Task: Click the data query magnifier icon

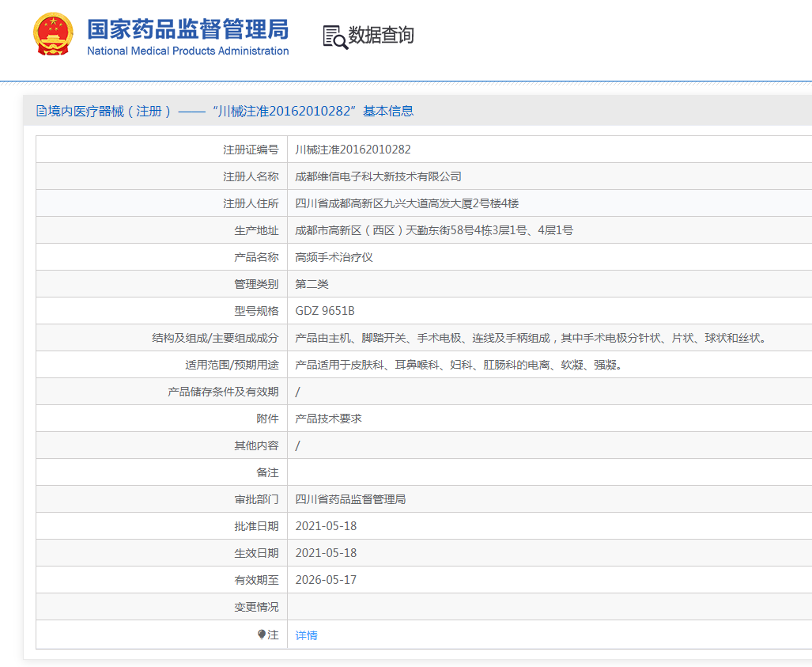Action: [335, 37]
